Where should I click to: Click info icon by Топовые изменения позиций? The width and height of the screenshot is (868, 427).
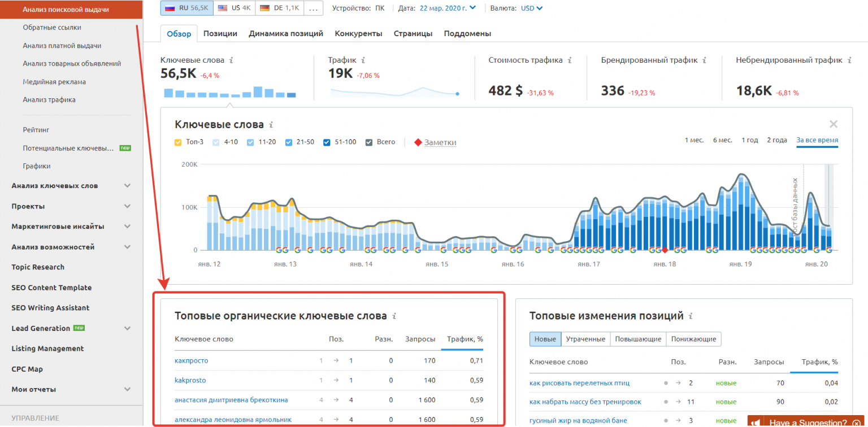click(x=691, y=316)
